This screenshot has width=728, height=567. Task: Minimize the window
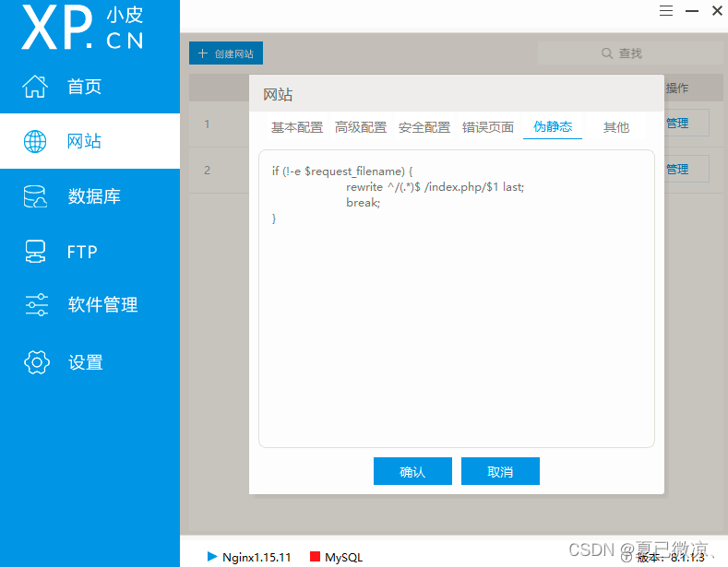tap(692, 11)
